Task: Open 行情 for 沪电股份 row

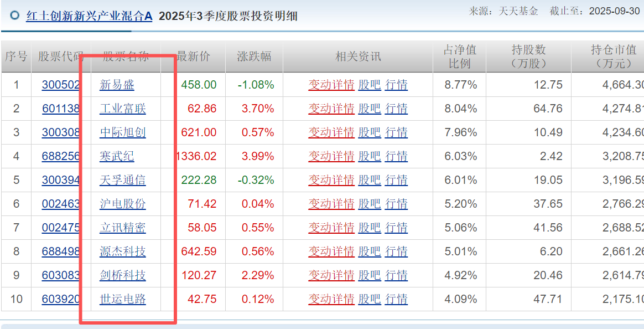Action: pyautogui.click(x=396, y=204)
